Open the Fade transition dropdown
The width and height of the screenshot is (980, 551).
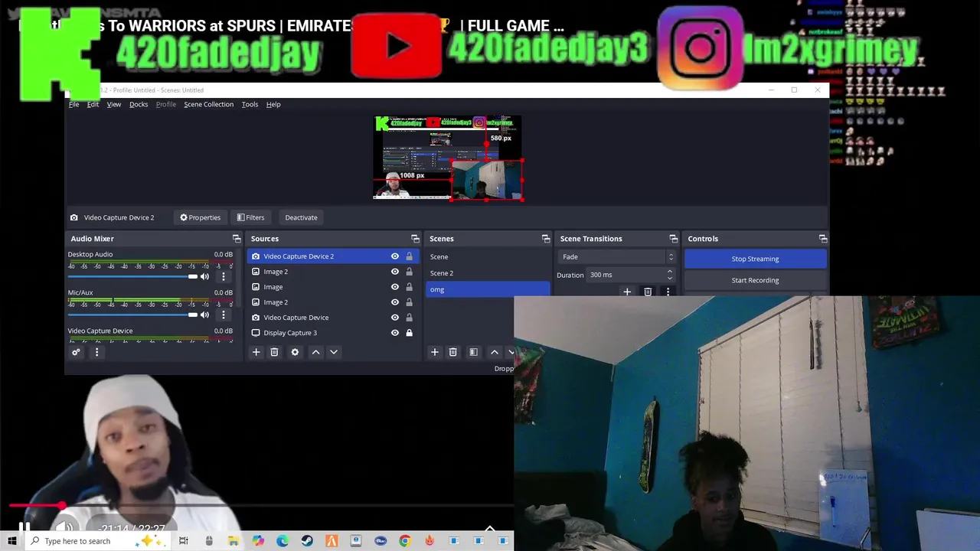(x=617, y=257)
